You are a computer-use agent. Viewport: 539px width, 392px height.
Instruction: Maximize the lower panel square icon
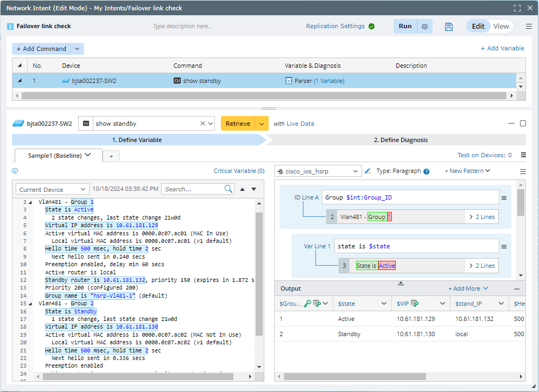tap(523, 124)
